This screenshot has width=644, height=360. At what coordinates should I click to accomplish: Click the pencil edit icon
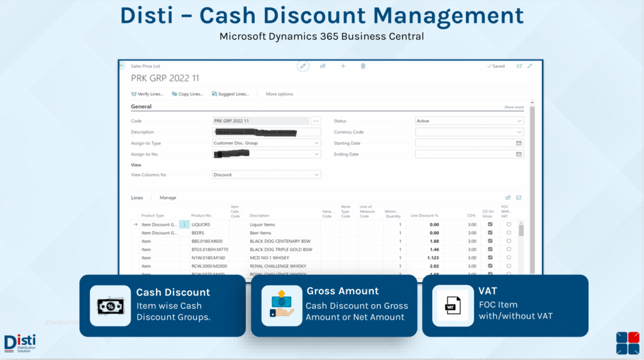pyautogui.click(x=303, y=65)
